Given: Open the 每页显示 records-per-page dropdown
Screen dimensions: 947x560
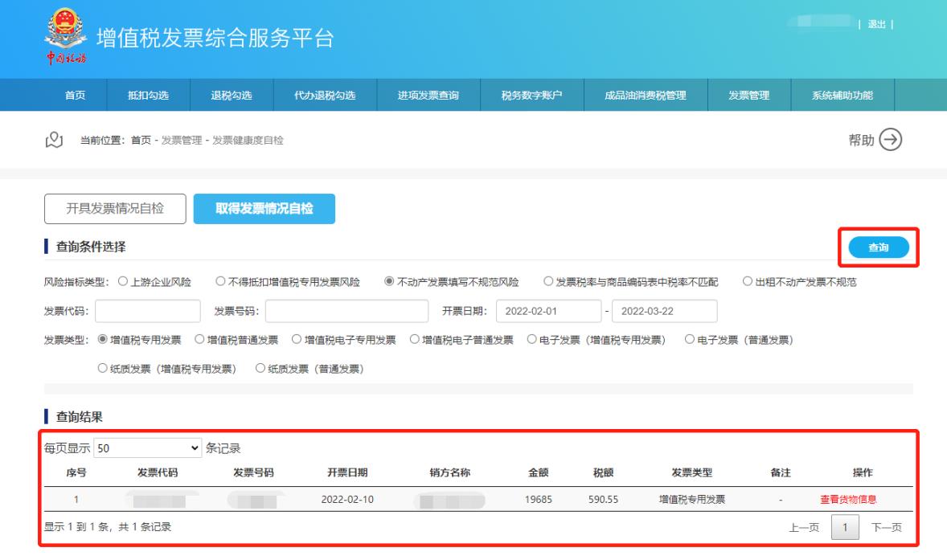Looking at the screenshot, I should (x=148, y=448).
